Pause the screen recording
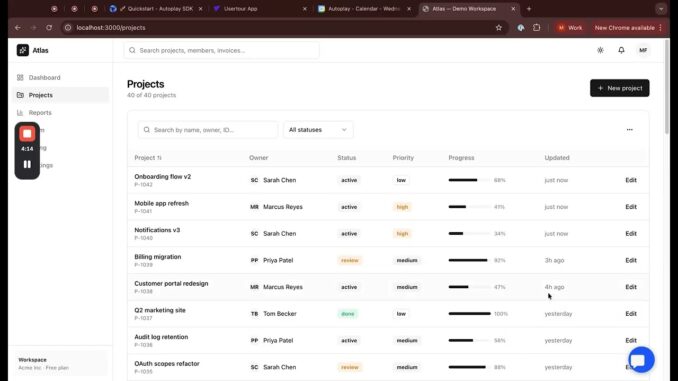Image resolution: width=678 pixels, height=381 pixels. (27, 164)
